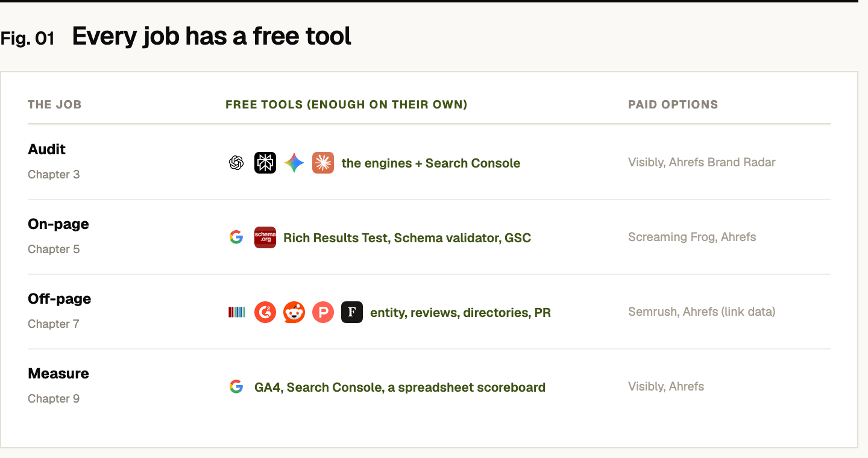Click 'THE JOB' column header
This screenshot has height=458, width=868.
coord(54,105)
